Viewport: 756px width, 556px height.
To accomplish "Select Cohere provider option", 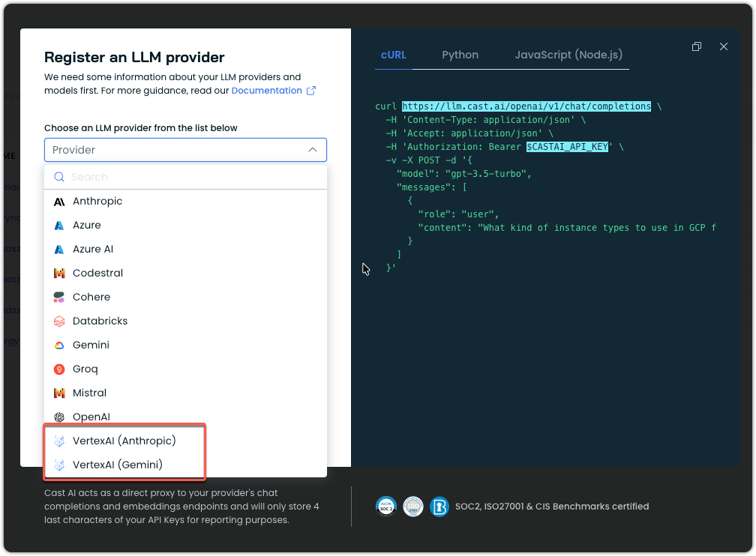I will (x=186, y=297).
